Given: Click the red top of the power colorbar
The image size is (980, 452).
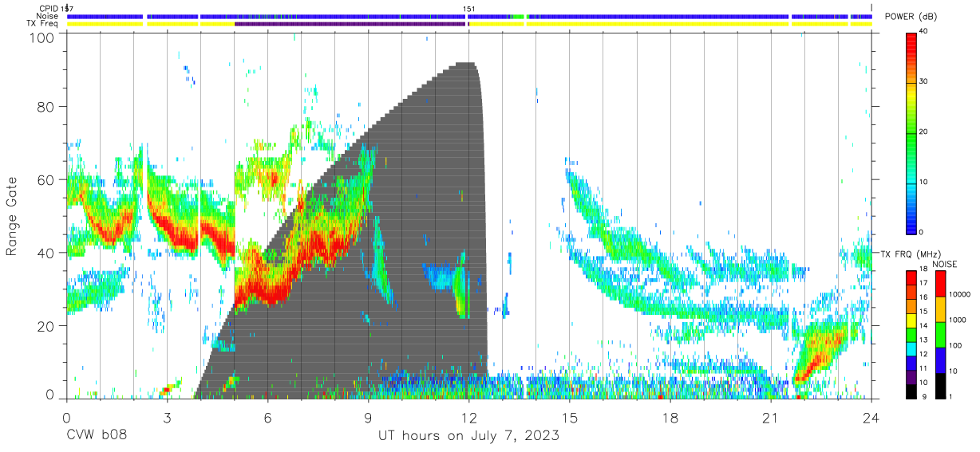Looking at the screenshot, I should (x=911, y=38).
